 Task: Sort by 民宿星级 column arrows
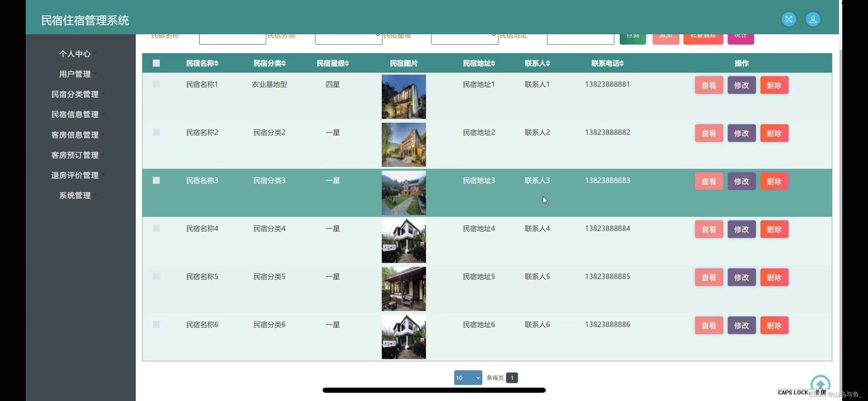[x=347, y=63]
